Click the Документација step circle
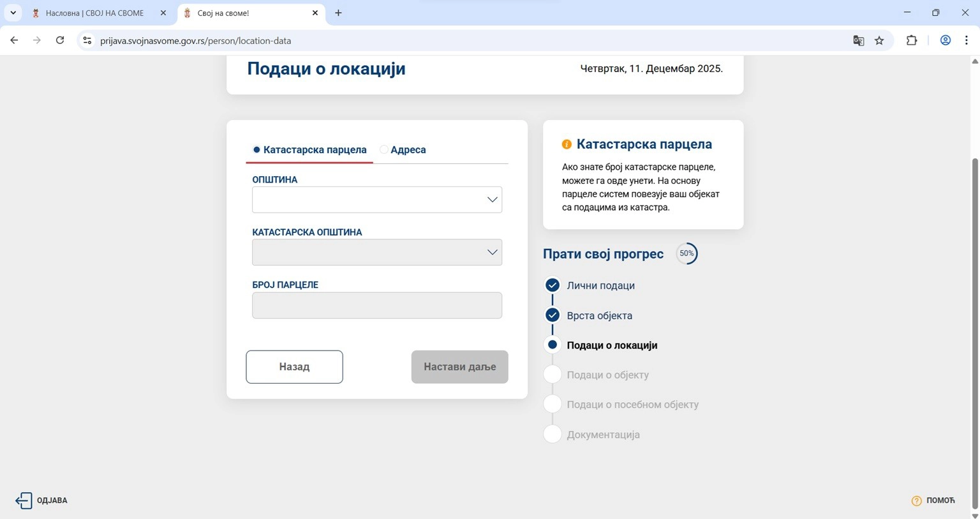This screenshot has width=980, height=519. click(x=553, y=434)
